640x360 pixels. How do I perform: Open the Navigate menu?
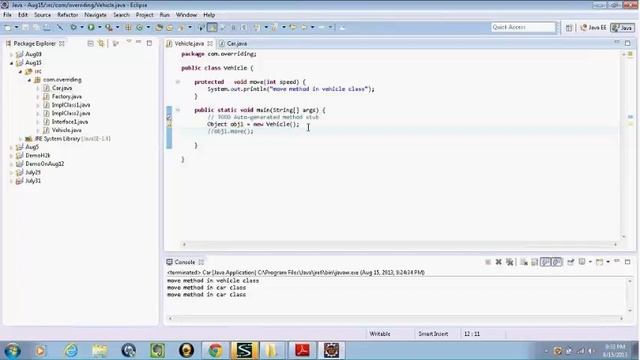coord(95,15)
